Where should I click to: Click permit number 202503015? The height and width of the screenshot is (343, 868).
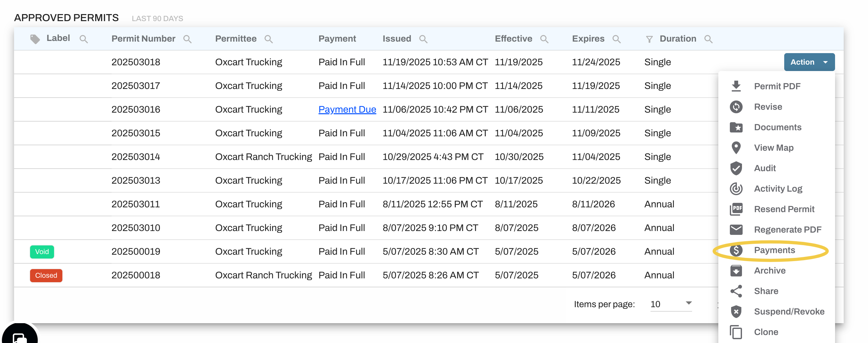click(x=136, y=133)
